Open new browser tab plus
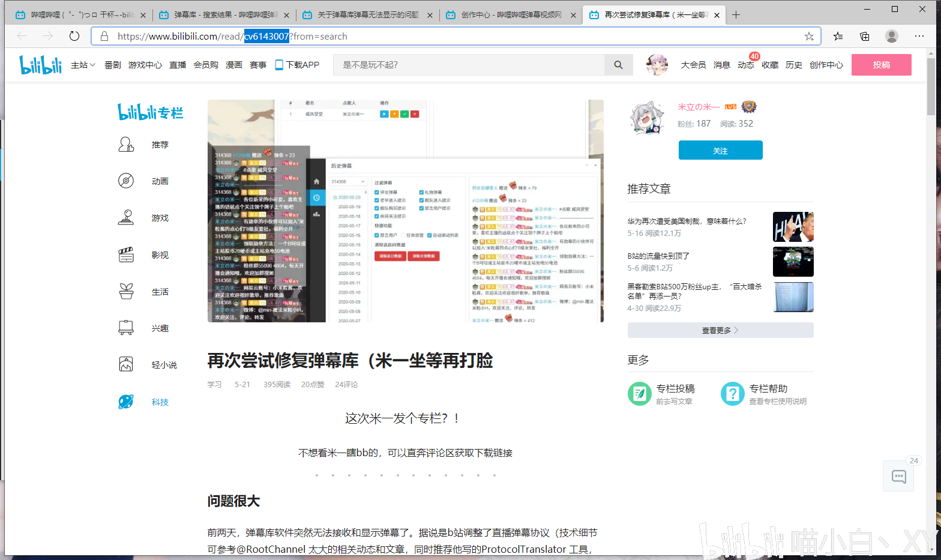941x560 pixels. [x=736, y=15]
